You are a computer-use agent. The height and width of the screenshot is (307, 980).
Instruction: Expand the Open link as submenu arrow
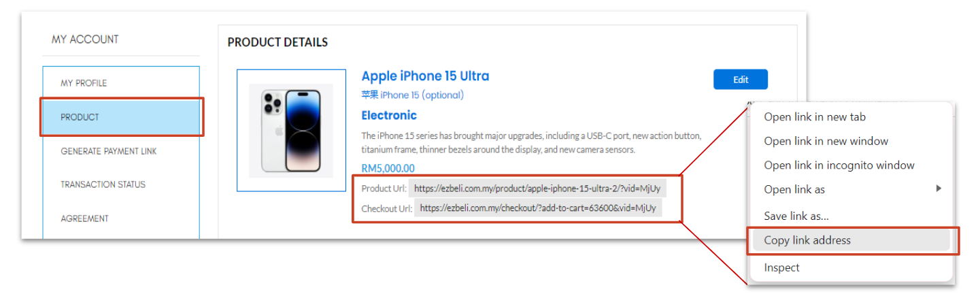click(x=939, y=189)
